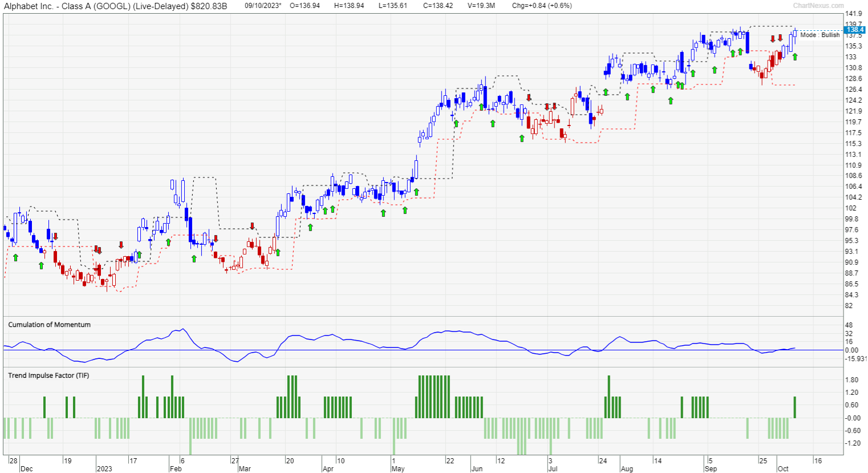Click the Trend Impulse Factor (TIF) panel label

tap(48, 375)
